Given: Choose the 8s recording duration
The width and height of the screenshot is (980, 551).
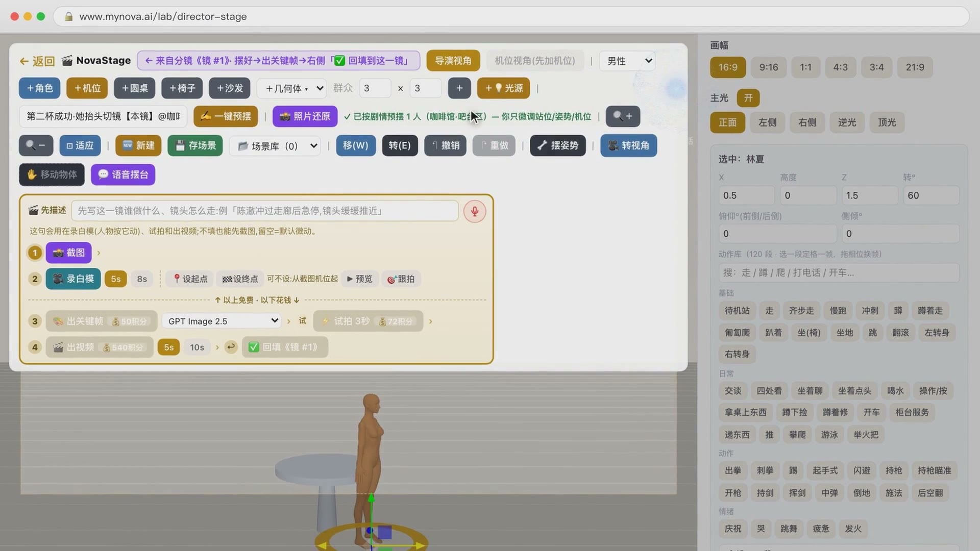Looking at the screenshot, I should click(x=142, y=279).
